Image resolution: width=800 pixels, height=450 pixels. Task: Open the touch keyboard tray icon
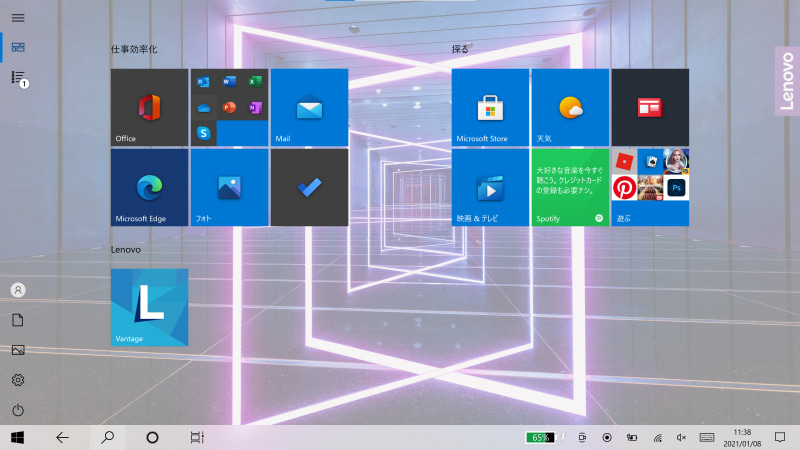point(707,438)
